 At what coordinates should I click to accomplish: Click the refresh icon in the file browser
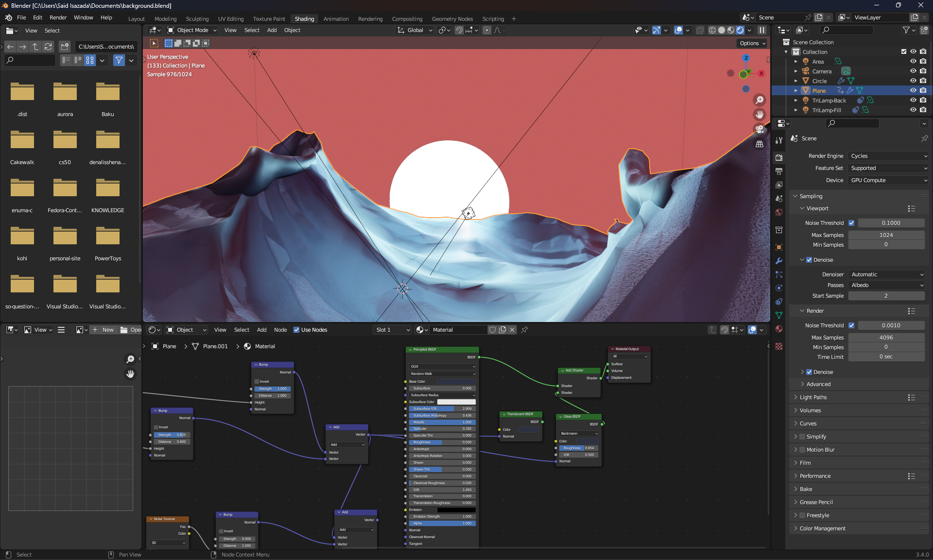(x=48, y=47)
